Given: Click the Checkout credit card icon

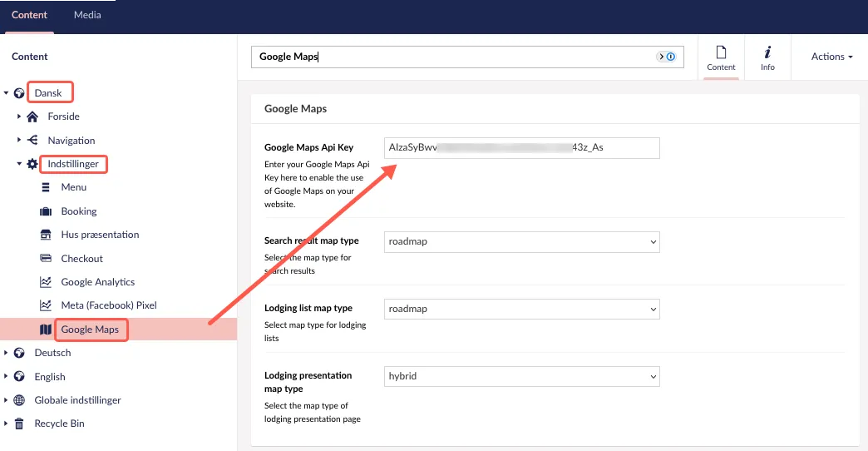Looking at the screenshot, I should coord(46,258).
